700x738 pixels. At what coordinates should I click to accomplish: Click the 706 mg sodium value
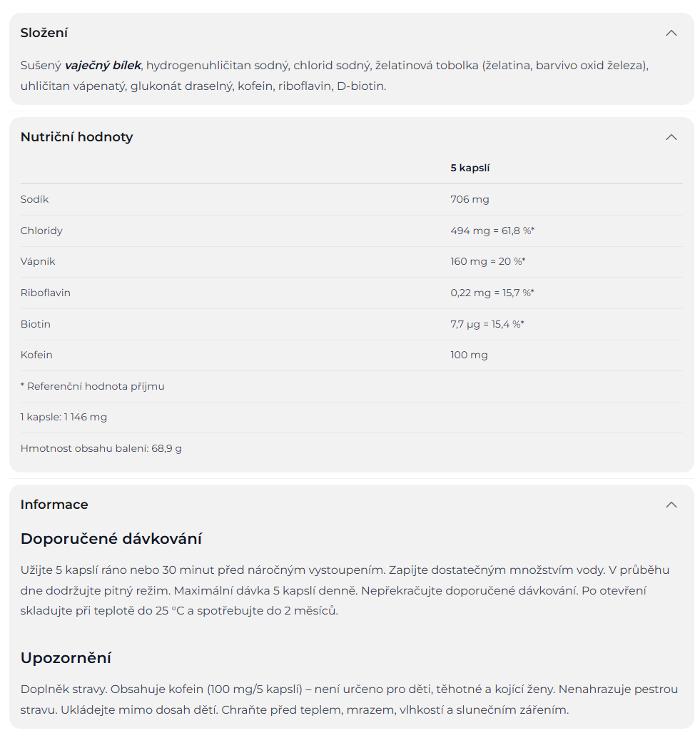[x=470, y=199]
